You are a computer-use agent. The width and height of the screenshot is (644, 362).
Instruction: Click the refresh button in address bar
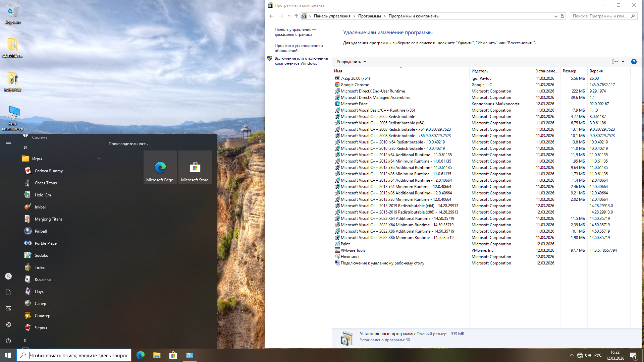[562, 16]
